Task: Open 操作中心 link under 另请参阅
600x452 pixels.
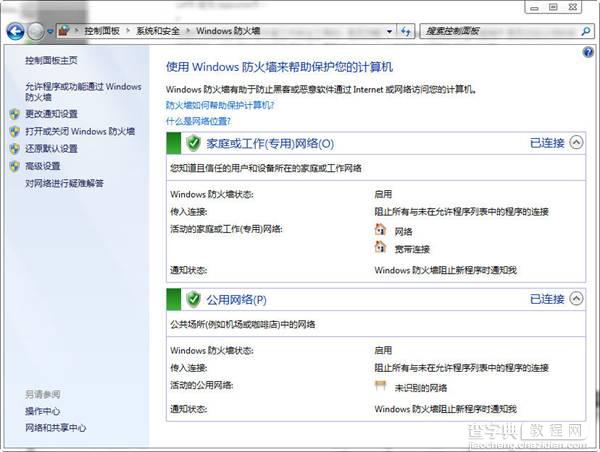Action: click(43, 411)
